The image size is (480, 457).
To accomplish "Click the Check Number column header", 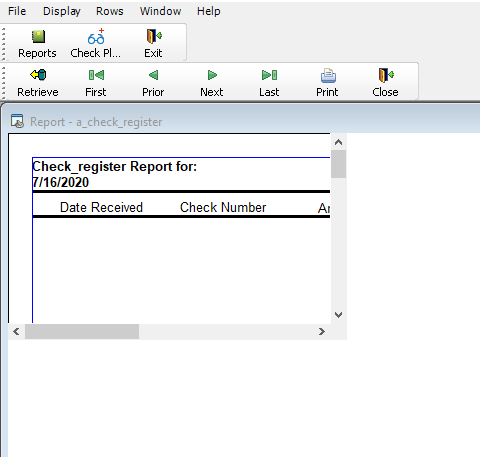I will pyautogui.click(x=223, y=207).
